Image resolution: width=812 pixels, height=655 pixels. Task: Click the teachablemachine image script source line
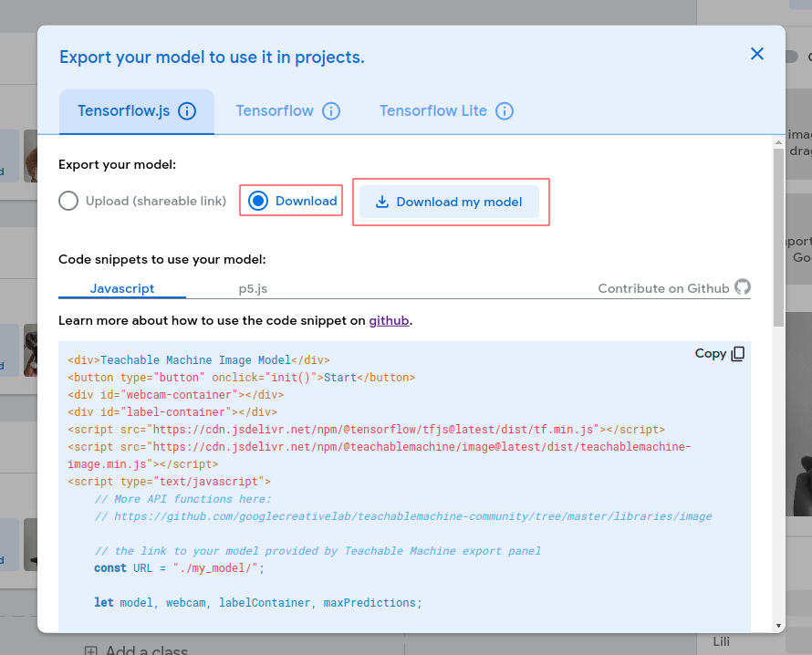pyautogui.click(x=379, y=455)
